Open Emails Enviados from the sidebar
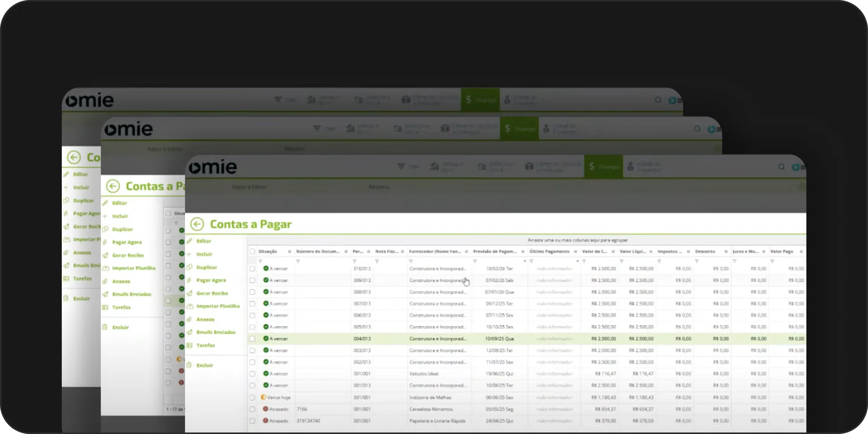Viewport: 868px width, 434px height. pyautogui.click(x=217, y=332)
